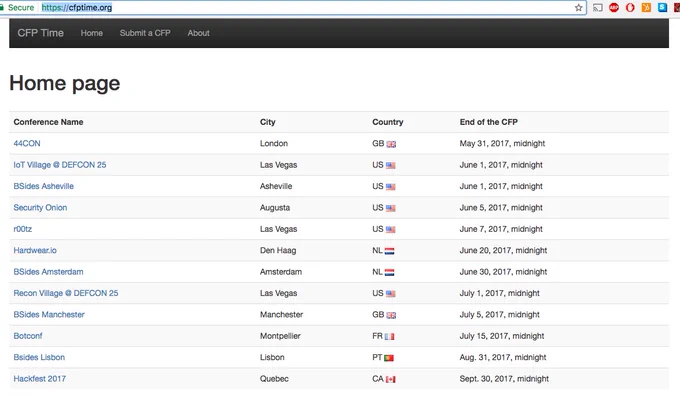This screenshot has width=680, height=396.
Task: Open the Bsides Lisbon link
Action: [39, 357]
